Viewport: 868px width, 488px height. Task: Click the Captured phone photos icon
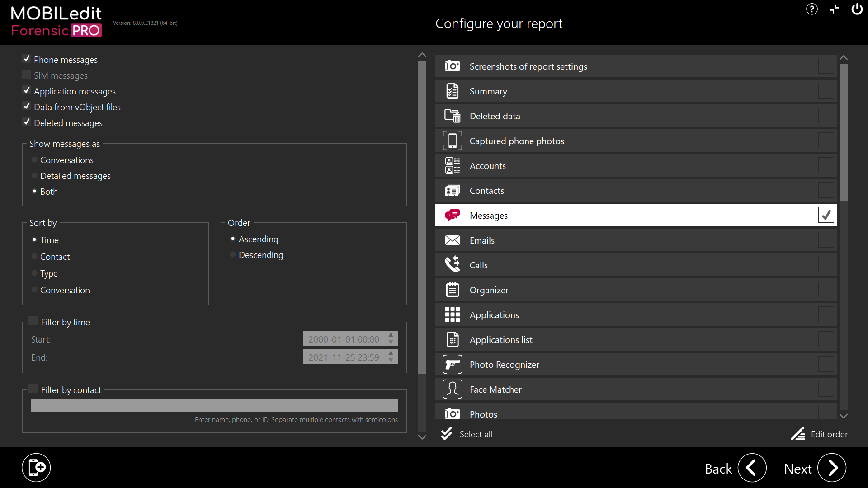(452, 141)
